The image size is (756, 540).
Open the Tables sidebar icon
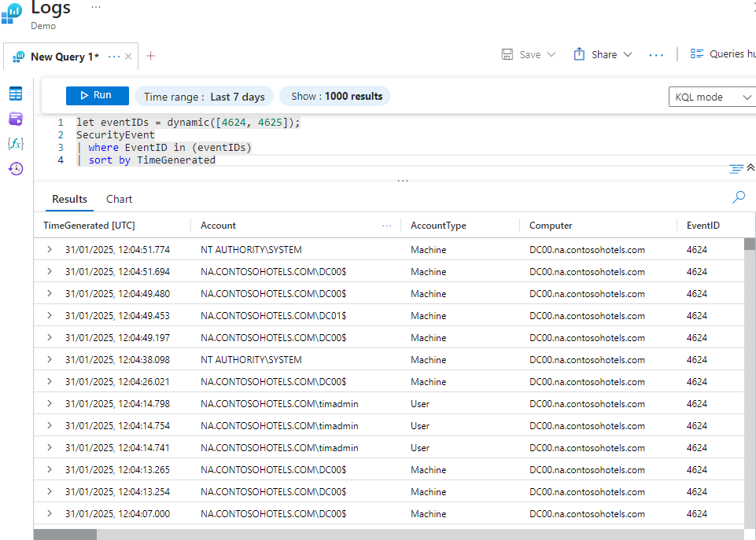[16, 94]
